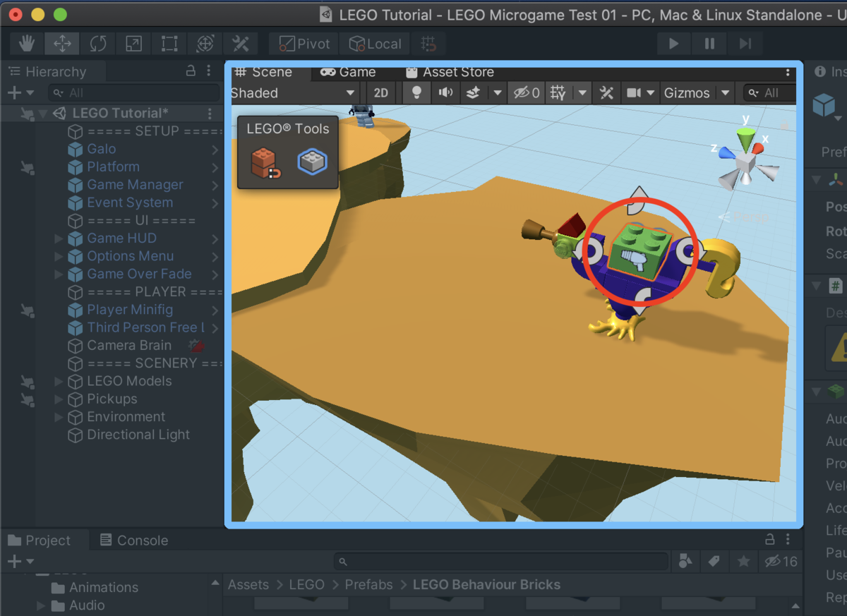Screen dimensions: 847x616
Task: Switch to the Console tab
Action: click(x=134, y=540)
